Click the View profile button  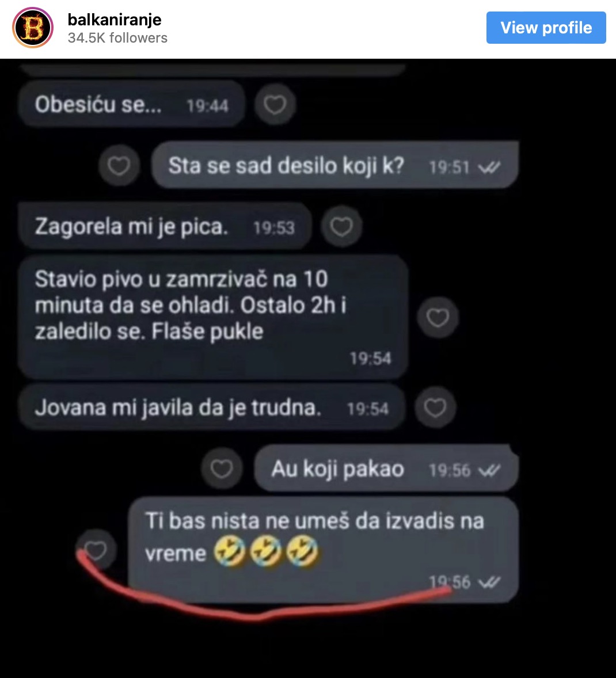click(x=546, y=28)
